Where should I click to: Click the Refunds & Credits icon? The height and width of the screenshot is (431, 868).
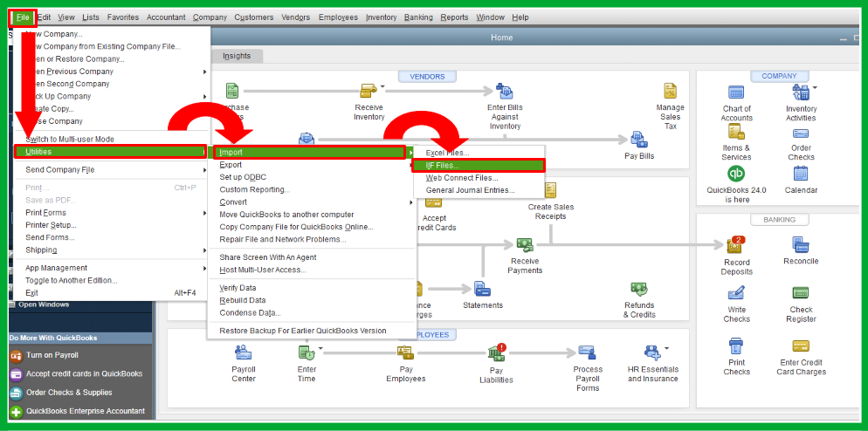click(x=639, y=289)
